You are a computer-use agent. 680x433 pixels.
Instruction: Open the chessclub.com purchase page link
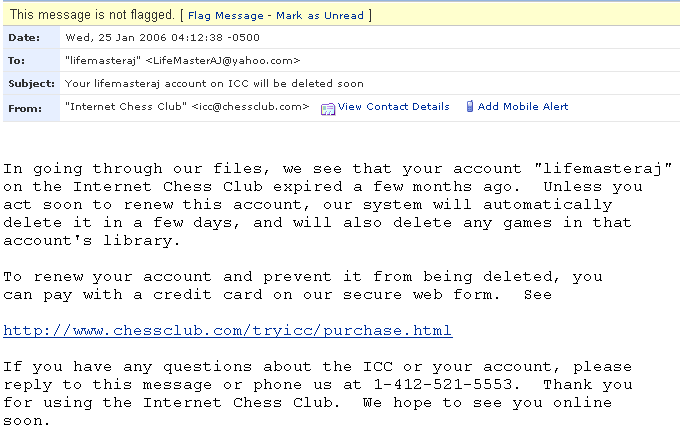(228, 331)
